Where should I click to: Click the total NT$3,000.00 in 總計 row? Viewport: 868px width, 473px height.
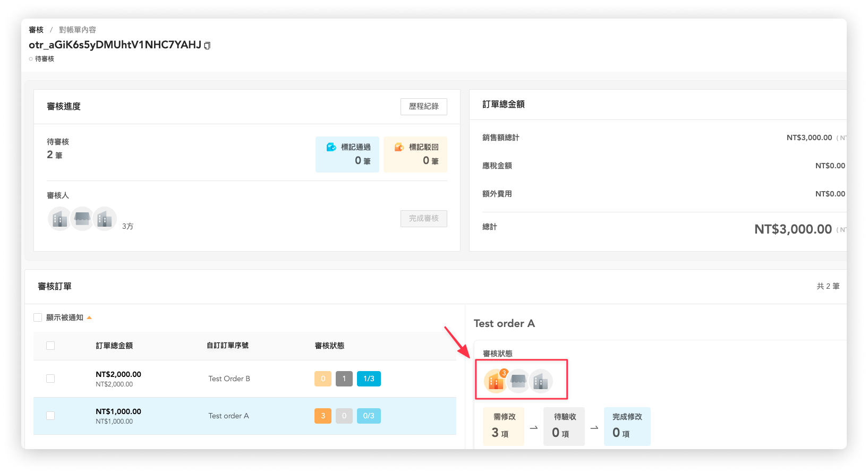[793, 229]
